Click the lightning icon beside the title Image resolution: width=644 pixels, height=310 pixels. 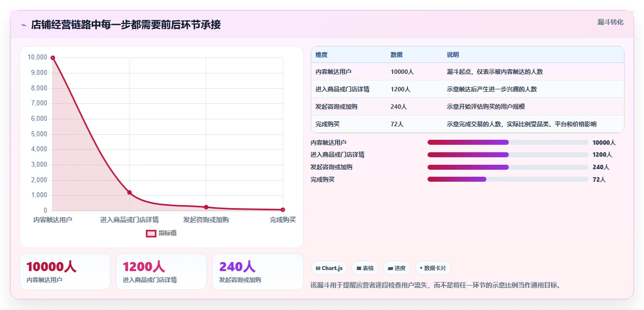23,25
